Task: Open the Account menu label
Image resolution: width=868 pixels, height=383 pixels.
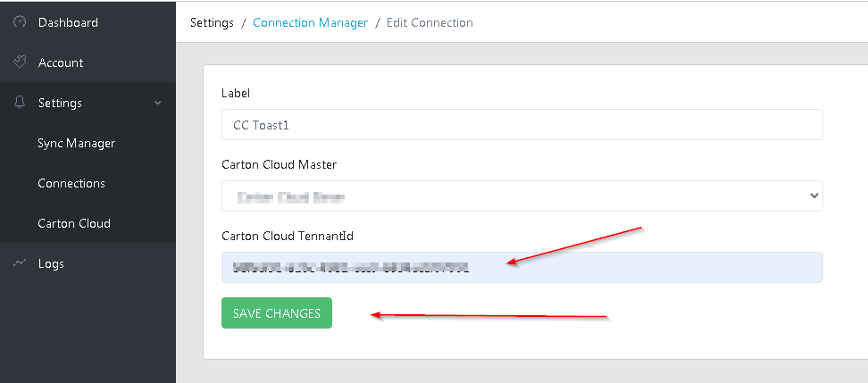Action: [x=61, y=62]
